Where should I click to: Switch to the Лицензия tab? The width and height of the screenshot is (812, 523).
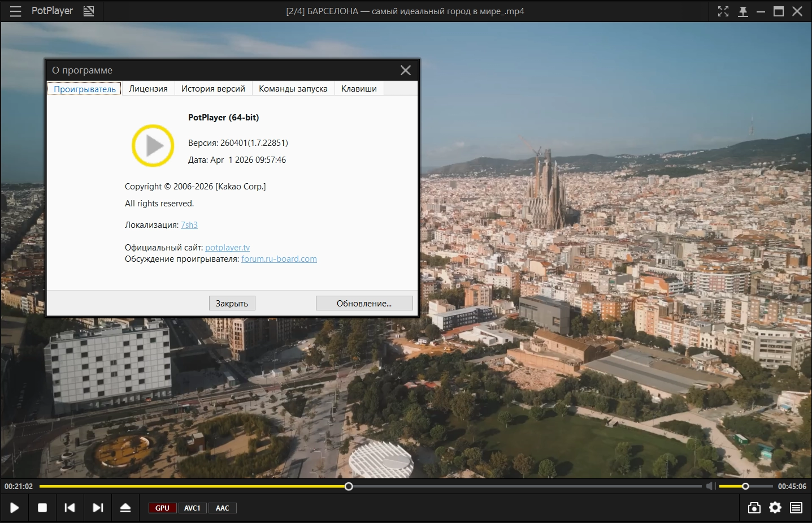pos(148,89)
